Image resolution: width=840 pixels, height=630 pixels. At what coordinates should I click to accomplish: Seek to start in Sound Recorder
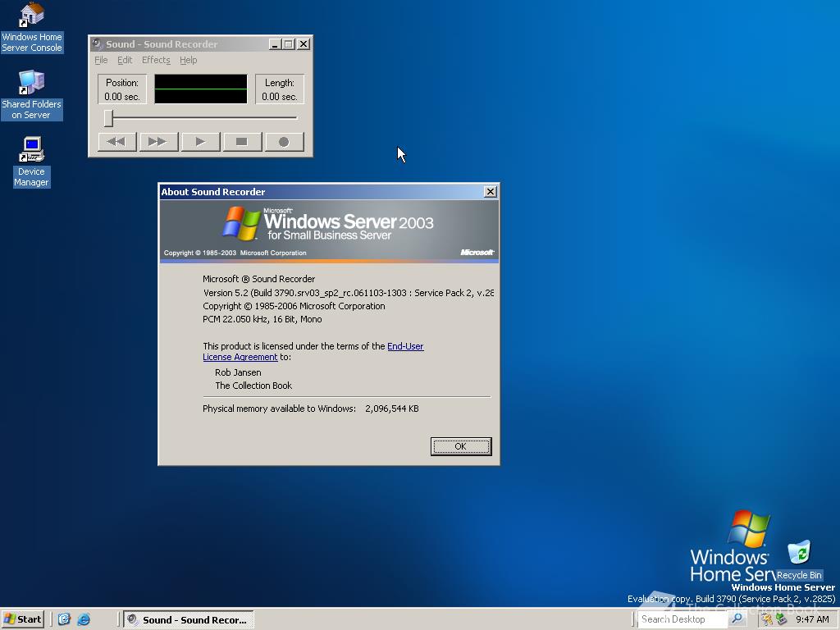pos(116,142)
